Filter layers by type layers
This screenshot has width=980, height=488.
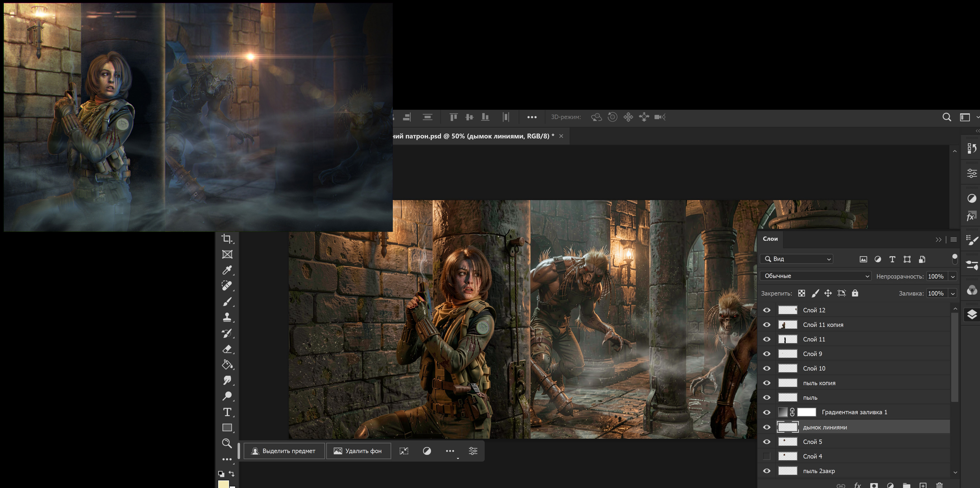(892, 259)
